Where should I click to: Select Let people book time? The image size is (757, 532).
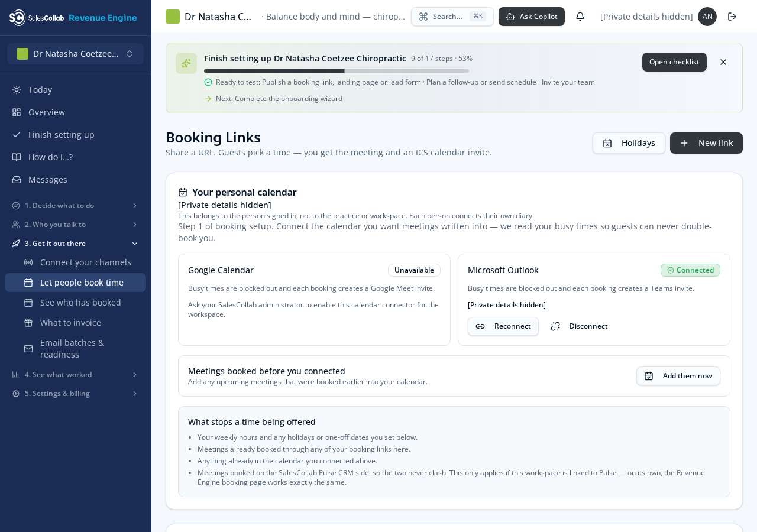pos(76,283)
